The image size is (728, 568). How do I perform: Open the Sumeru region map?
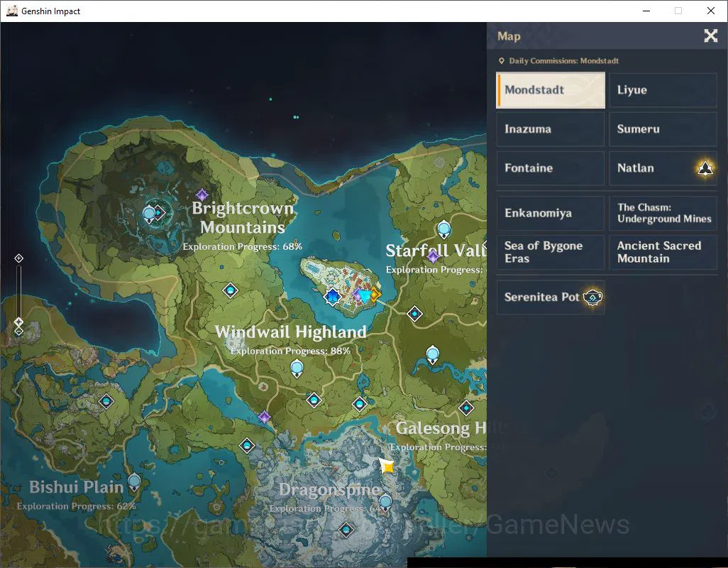tap(663, 129)
